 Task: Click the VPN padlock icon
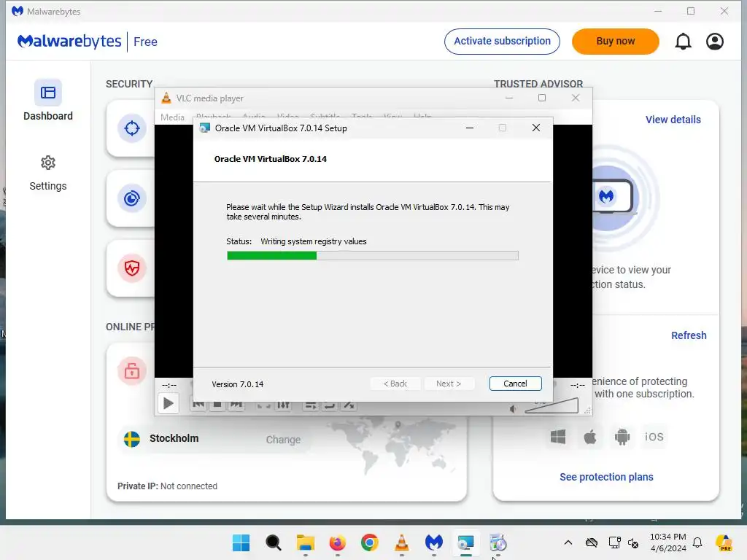132,370
